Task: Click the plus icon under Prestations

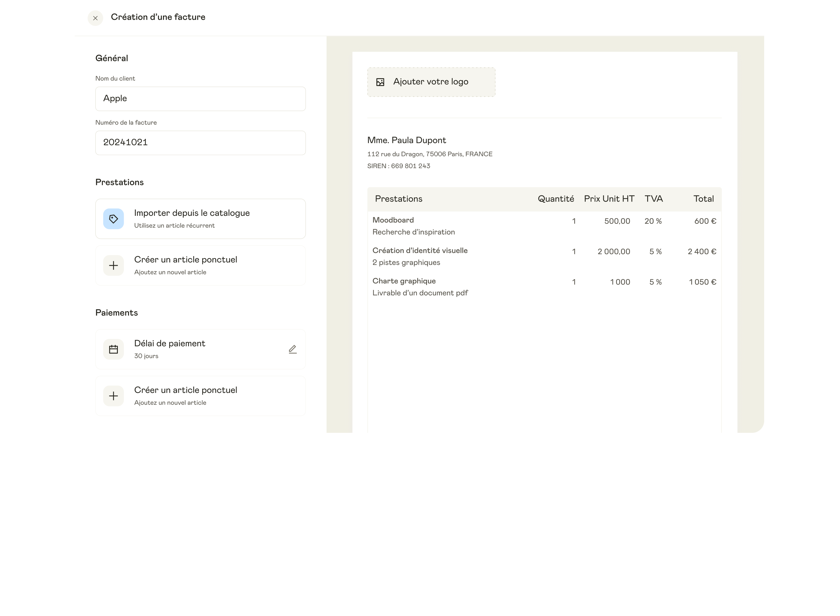Action: 113,265
